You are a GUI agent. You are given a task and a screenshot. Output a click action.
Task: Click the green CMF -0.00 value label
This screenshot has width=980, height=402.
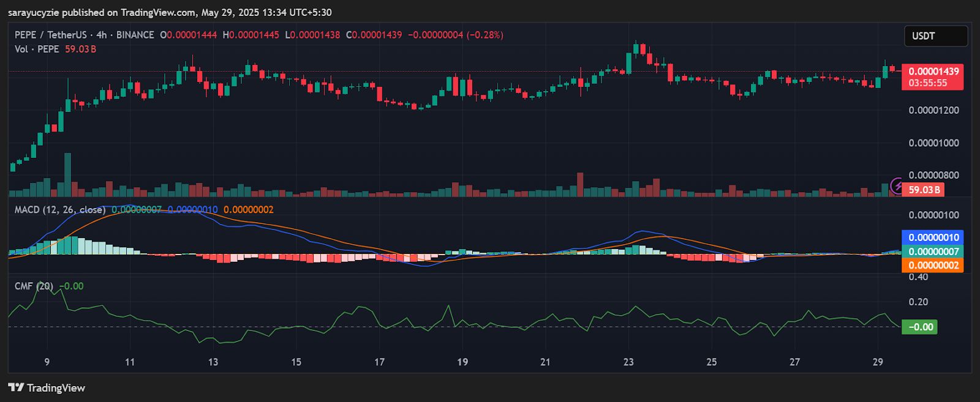click(x=919, y=327)
